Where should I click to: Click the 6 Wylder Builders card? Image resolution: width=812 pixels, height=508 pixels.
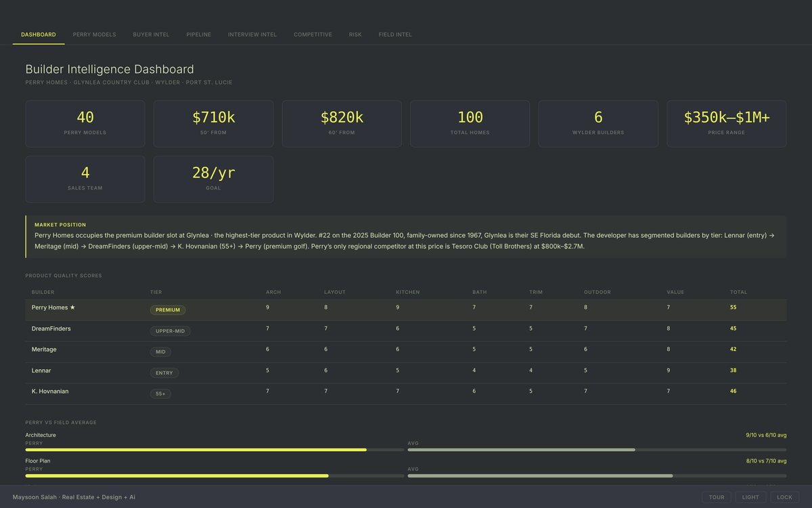click(x=598, y=124)
